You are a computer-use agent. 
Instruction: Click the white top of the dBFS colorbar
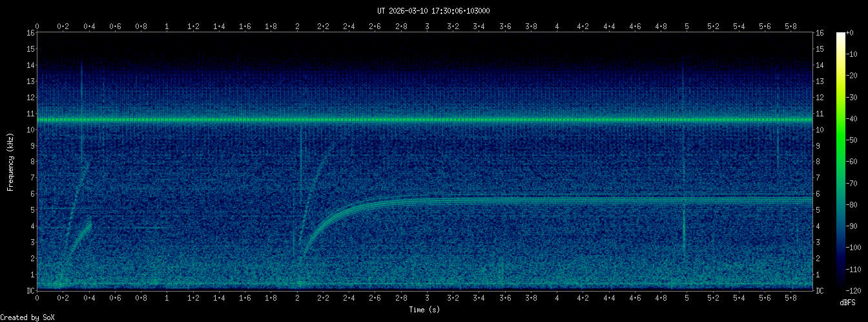click(841, 35)
